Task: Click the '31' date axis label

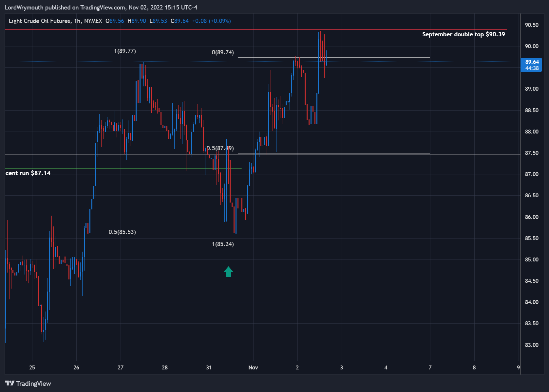Action: coord(209,367)
